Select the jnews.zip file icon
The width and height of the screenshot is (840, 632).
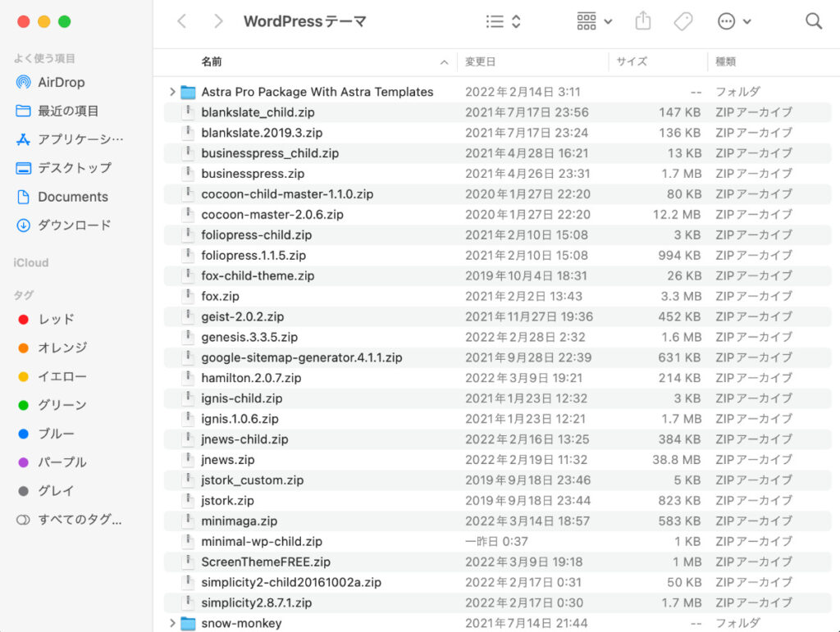188,460
